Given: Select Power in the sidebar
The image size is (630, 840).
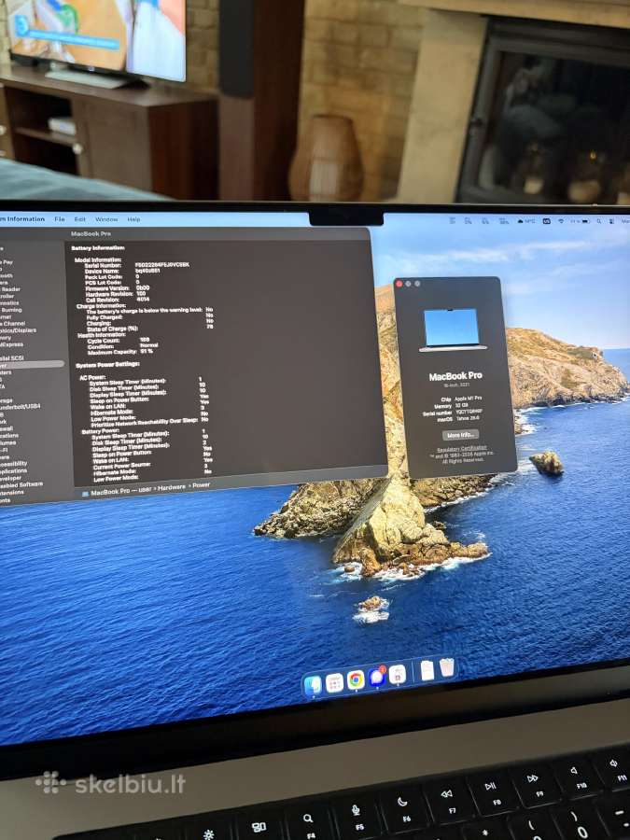Looking at the screenshot, I should tap(32, 364).
